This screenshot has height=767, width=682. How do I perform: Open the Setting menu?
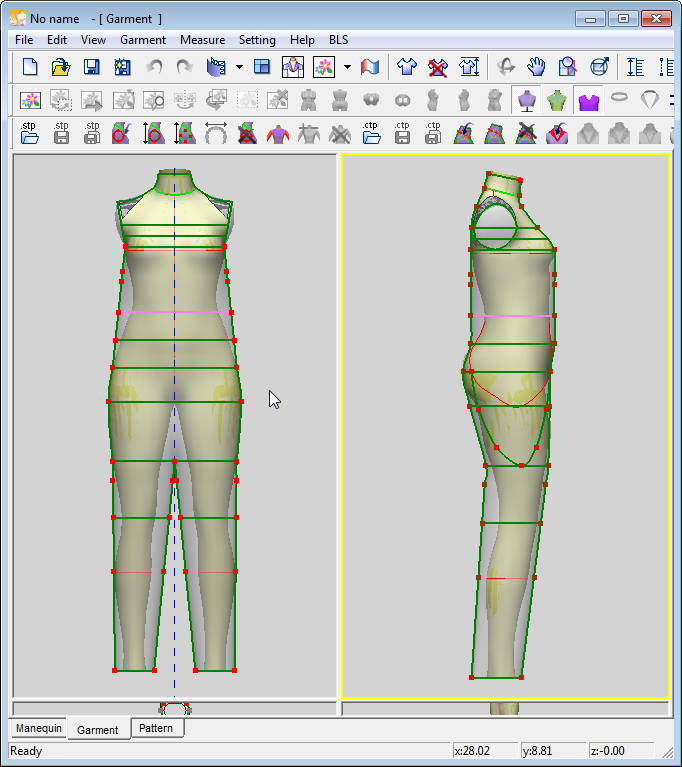pos(257,40)
